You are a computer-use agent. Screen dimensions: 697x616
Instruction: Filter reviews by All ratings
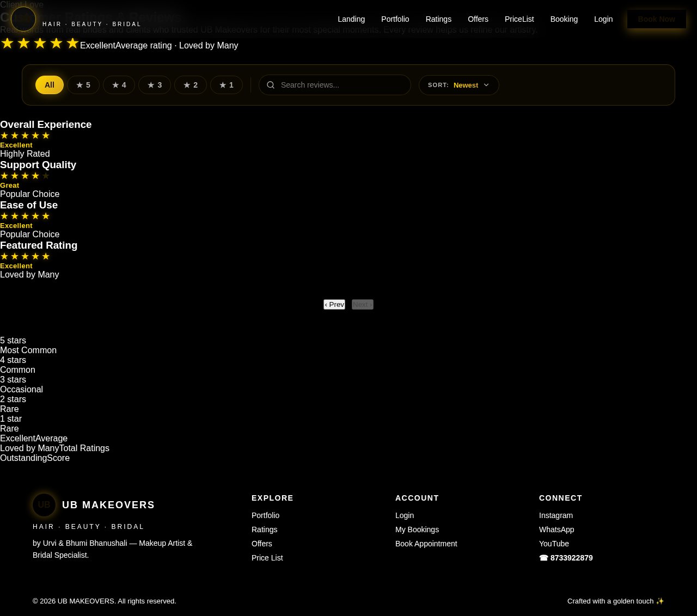50,85
